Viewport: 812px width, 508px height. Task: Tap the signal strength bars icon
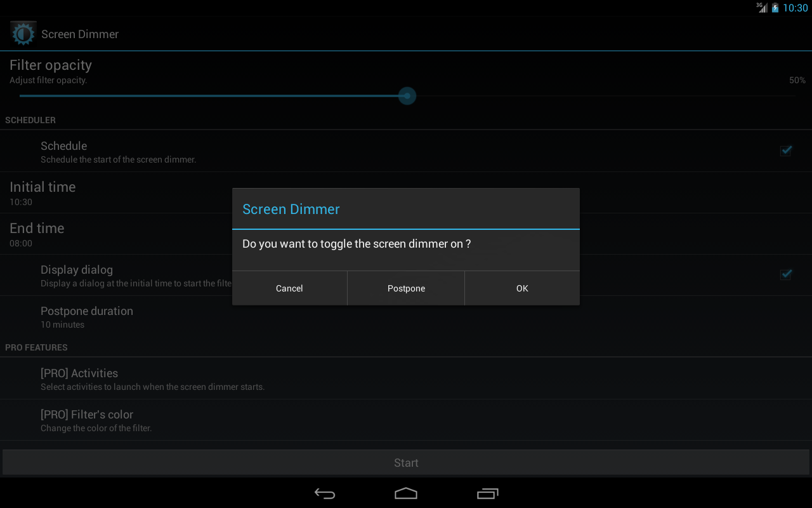tap(762, 9)
